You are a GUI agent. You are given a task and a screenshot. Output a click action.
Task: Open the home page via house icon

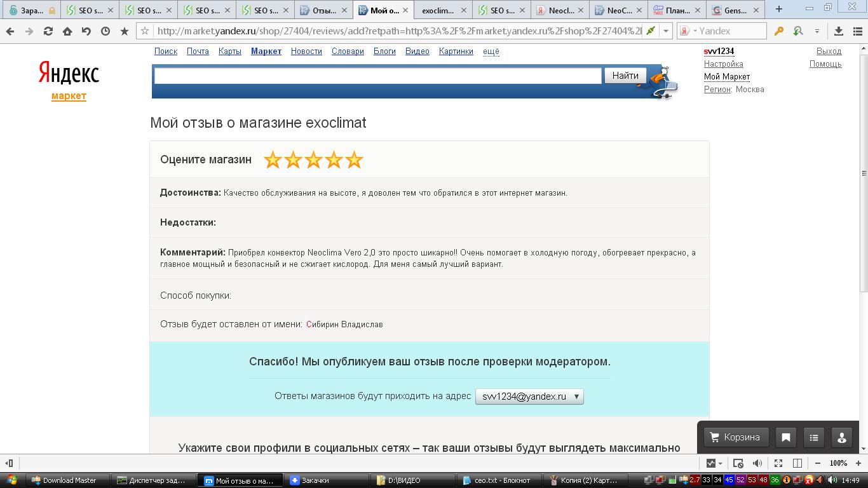pyautogui.click(x=67, y=31)
